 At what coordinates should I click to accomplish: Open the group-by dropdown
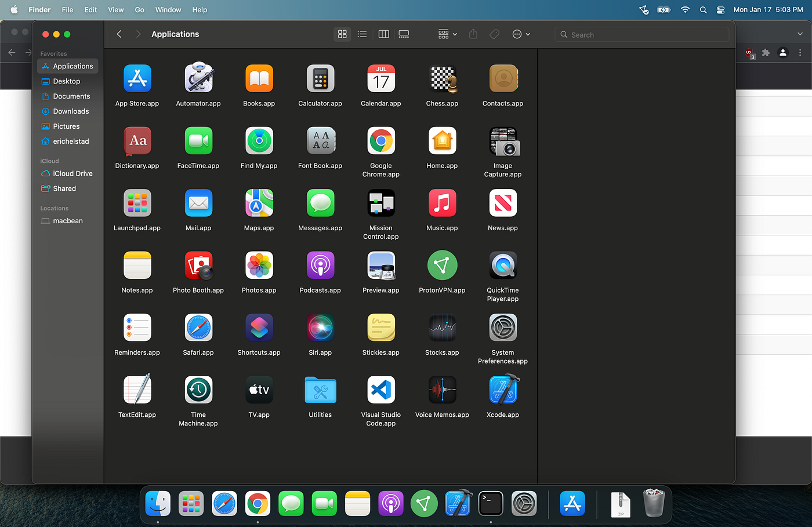point(447,34)
